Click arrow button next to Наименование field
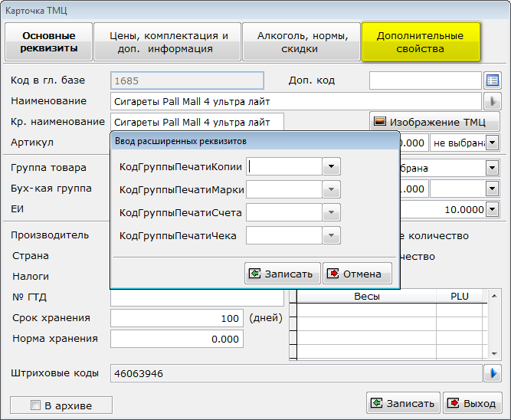The height and width of the screenshot is (420, 511). (x=493, y=101)
